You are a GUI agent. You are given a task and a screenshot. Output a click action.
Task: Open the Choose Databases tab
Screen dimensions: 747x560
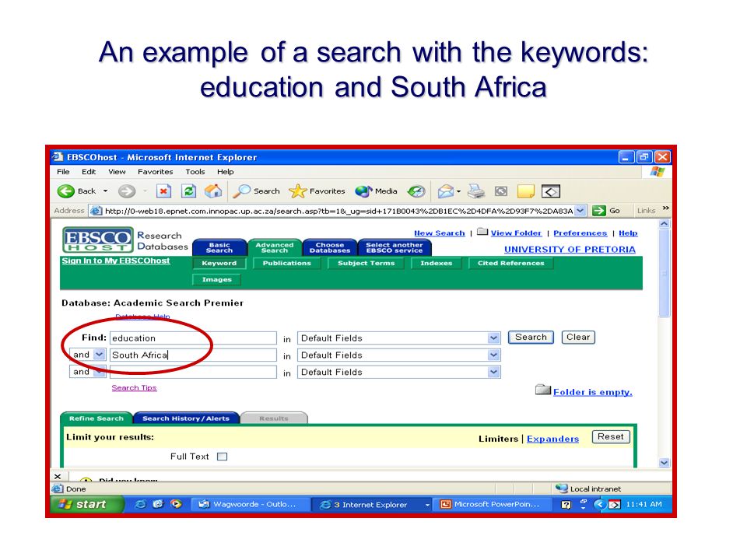[x=330, y=247]
